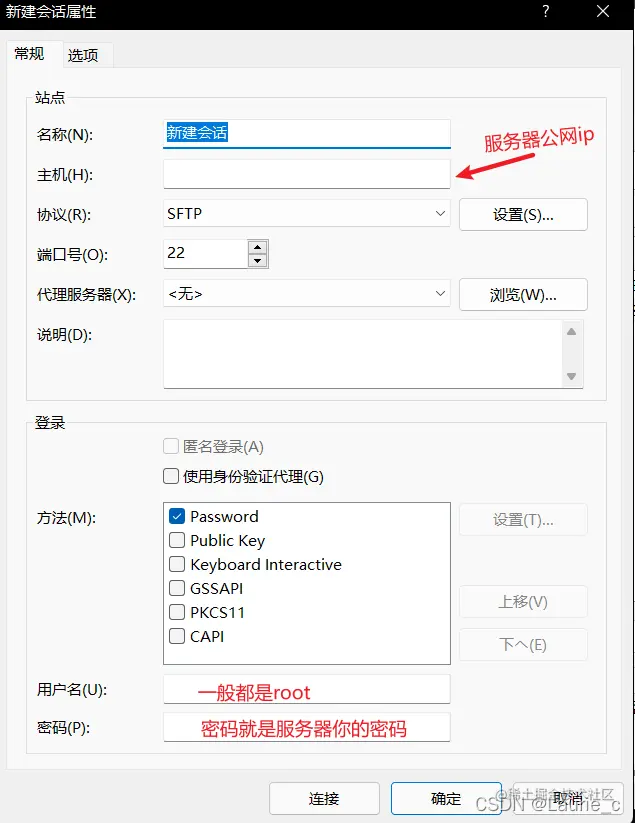Enable the Public Key authentication method

coord(175,540)
